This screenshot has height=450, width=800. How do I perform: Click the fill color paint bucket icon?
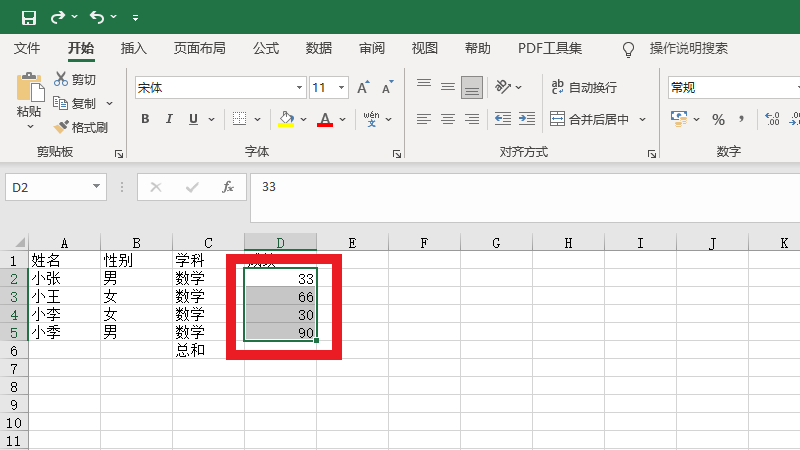coord(287,119)
